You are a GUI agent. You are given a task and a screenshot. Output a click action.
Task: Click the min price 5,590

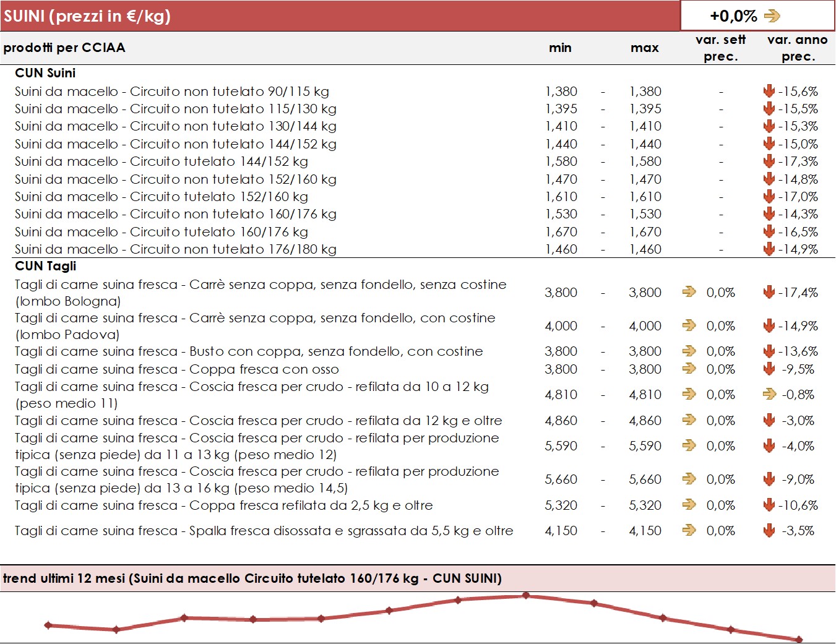pos(561,446)
